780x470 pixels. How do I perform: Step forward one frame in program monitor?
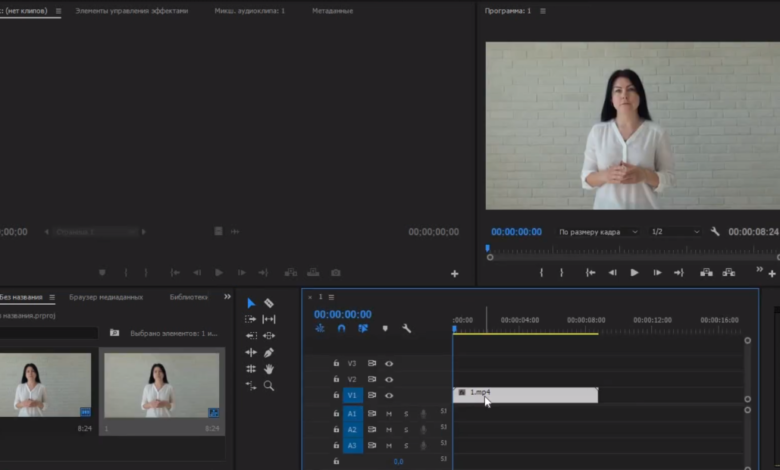tap(657, 273)
